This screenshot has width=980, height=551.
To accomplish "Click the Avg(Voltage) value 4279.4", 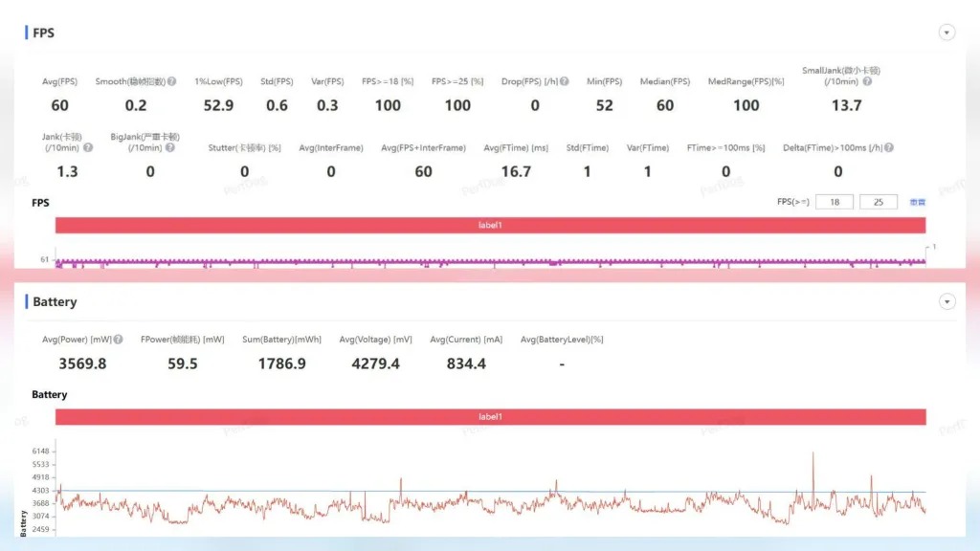I will coord(375,364).
